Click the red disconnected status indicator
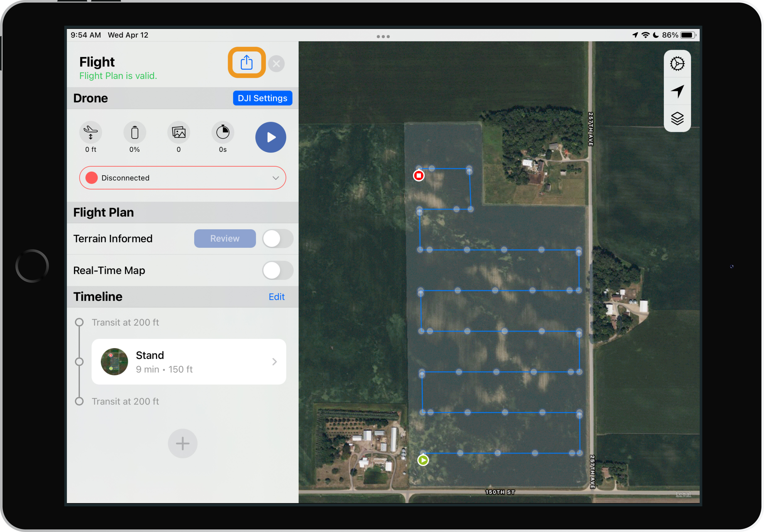764x532 pixels. pos(91,178)
